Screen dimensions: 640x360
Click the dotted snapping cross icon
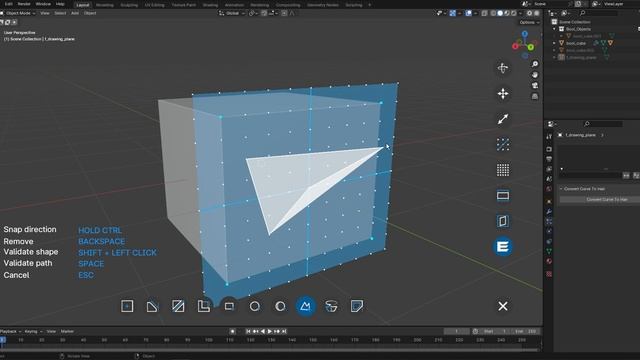[503, 144]
